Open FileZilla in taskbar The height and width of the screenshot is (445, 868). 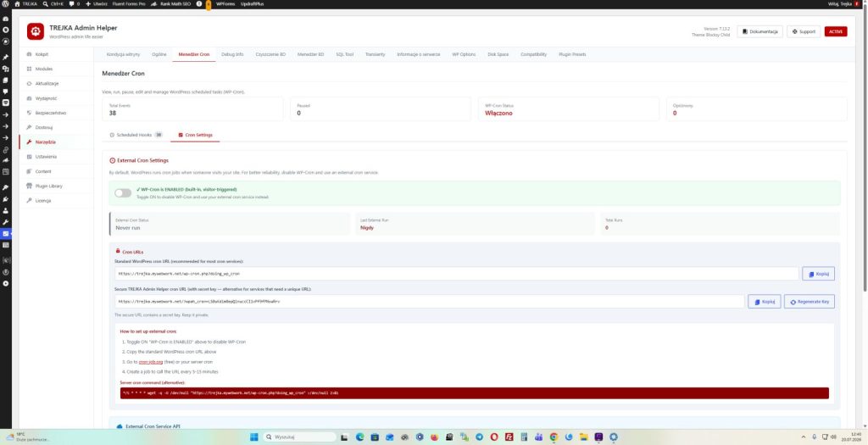point(509,437)
